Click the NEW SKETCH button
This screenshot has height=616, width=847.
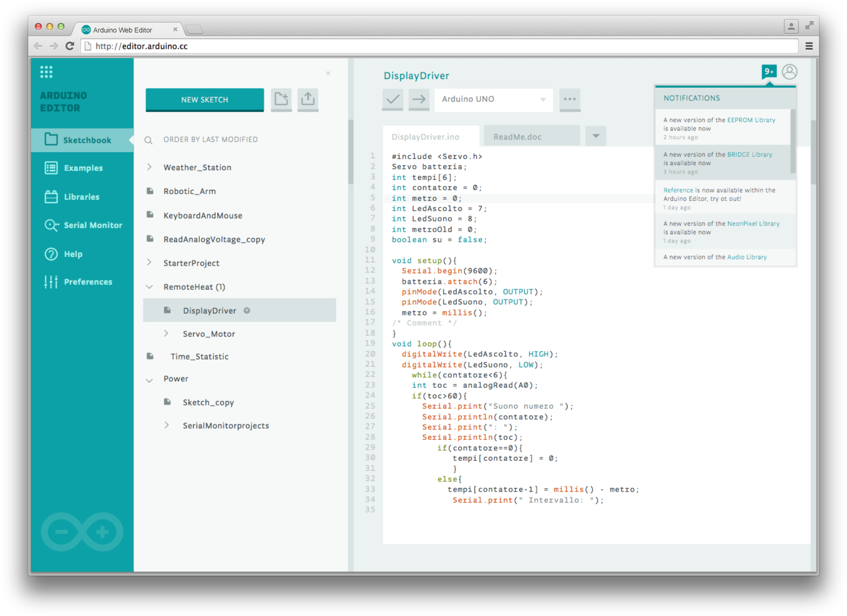pyautogui.click(x=205, y=100)
